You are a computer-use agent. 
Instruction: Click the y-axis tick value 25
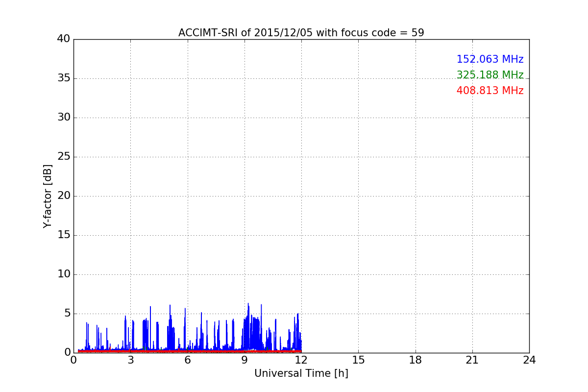pyautogui.click(x=64, y=157)
